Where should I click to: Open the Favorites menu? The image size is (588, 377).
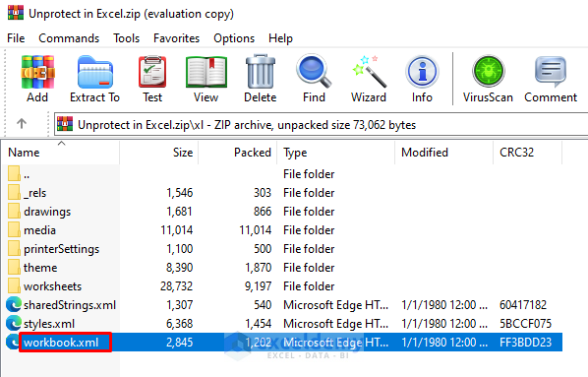coord(176,38)
